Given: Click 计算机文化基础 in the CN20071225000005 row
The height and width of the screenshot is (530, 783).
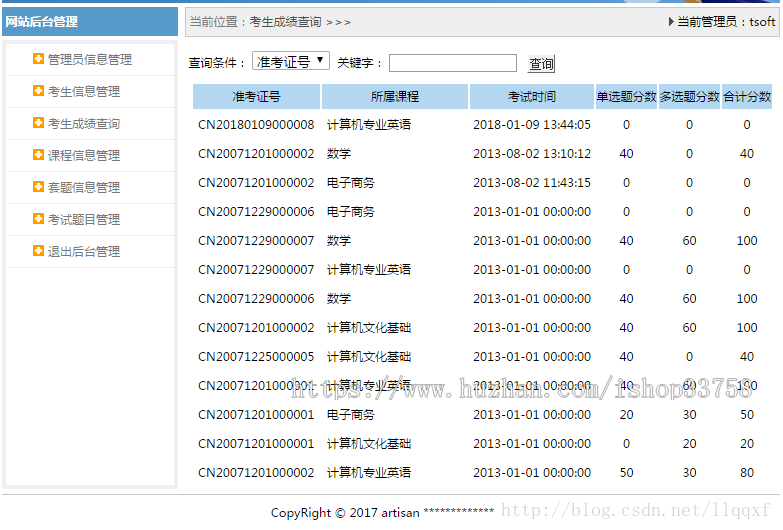Looking at the screenshot, I should pos(369,357).
